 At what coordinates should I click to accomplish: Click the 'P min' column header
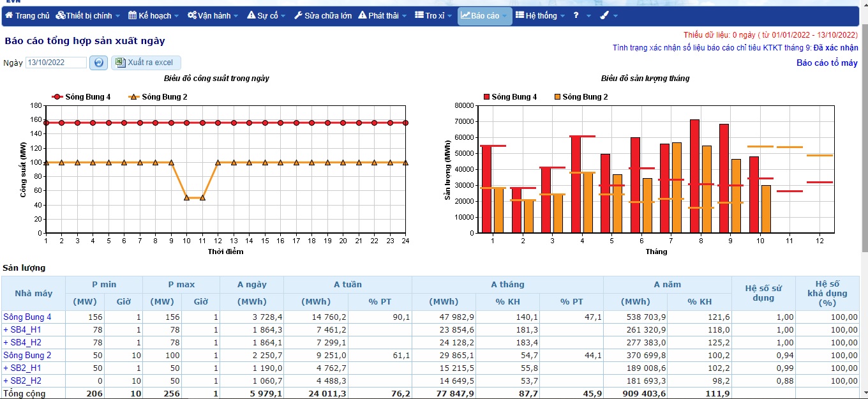tap(104, 284)
